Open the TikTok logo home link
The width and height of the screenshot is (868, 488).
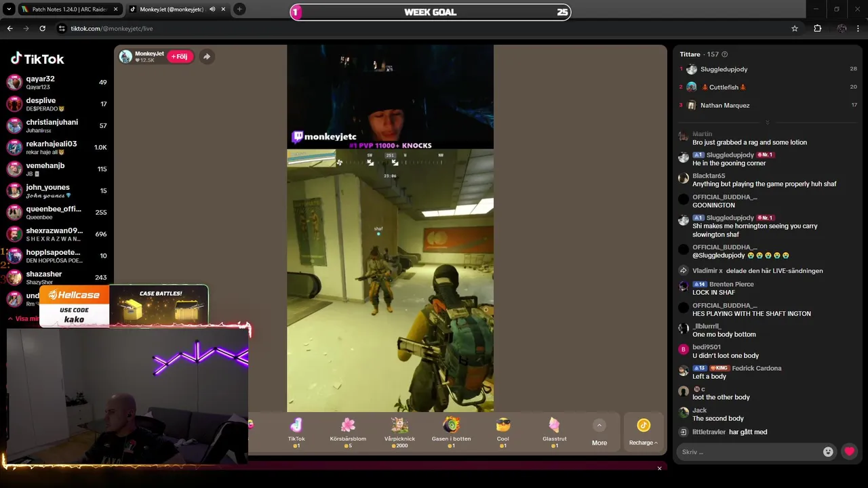pos(37,59)
